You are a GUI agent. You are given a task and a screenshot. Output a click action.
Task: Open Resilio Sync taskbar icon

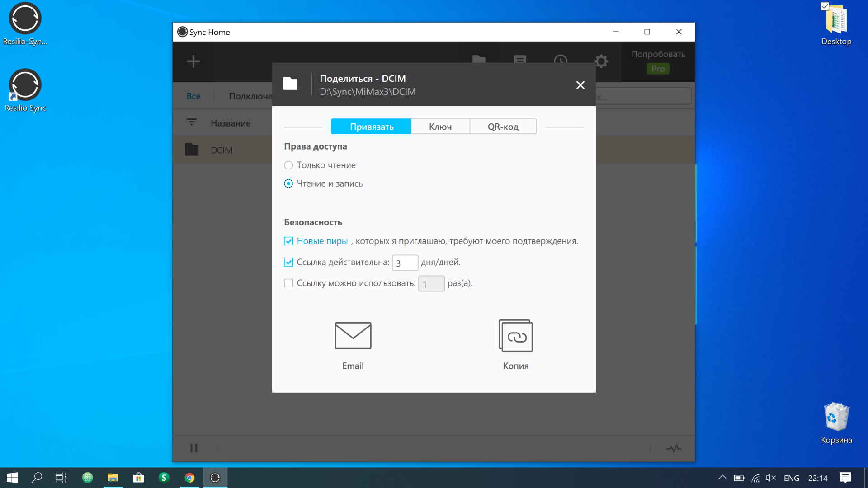coord(215,478)
